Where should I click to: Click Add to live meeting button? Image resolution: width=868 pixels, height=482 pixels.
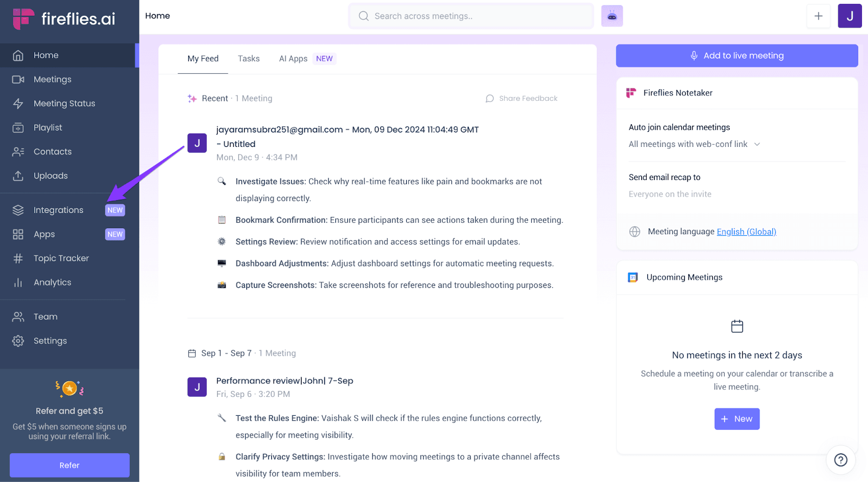coord(737,55)
